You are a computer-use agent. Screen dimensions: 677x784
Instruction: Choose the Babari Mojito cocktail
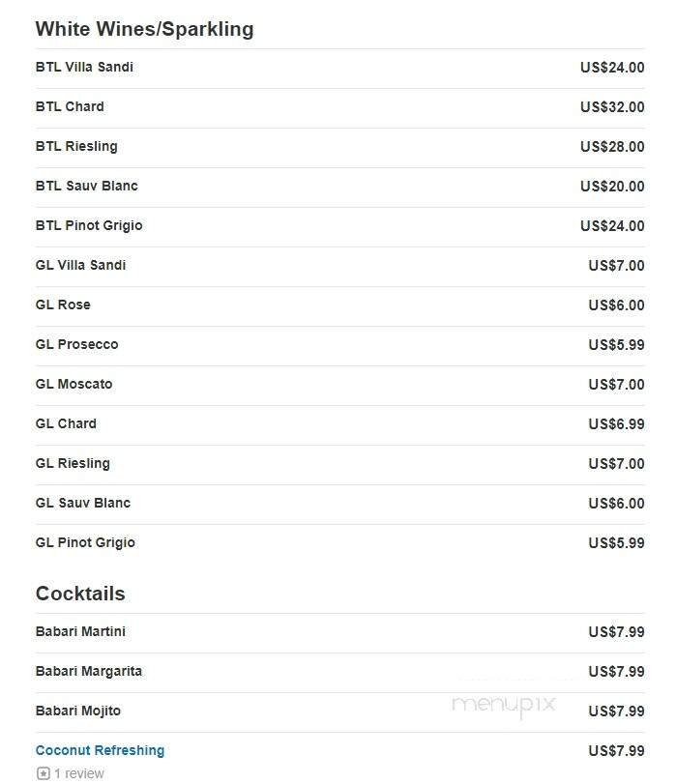click(x=78, y=711)
